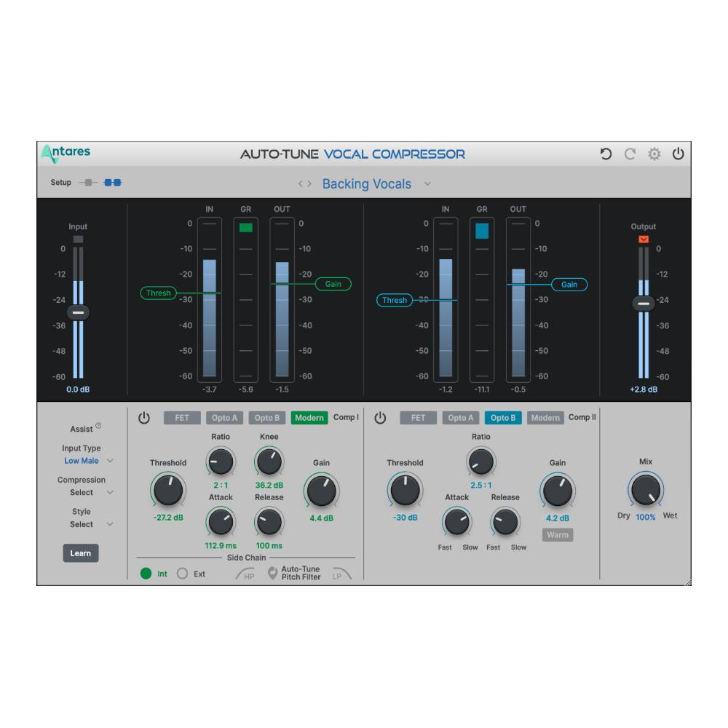Click the Comp II Attack knob
Screen dimensions: 728x728
point(457,522)
